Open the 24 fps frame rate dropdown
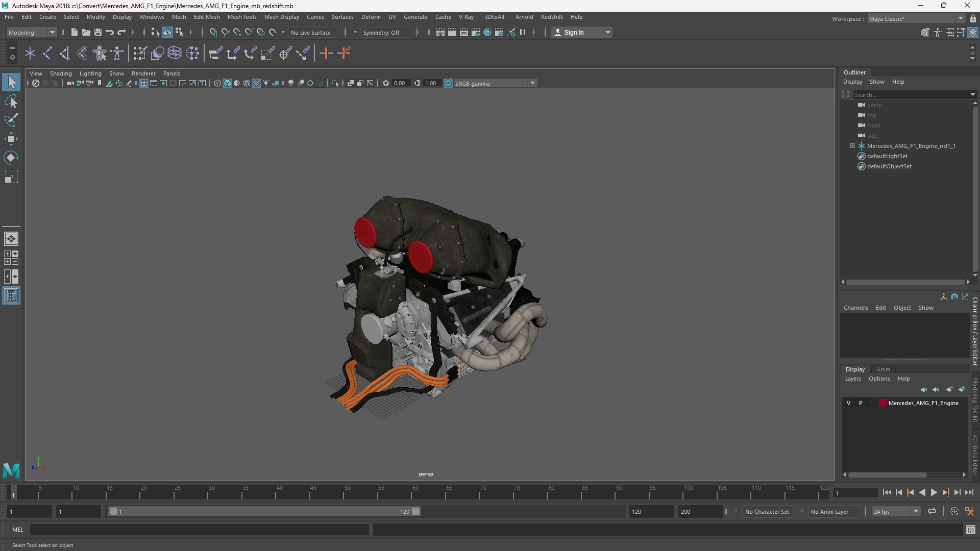The height and width of the screenshot is (551, 980). pyautogui.click(x=896, y=511)
